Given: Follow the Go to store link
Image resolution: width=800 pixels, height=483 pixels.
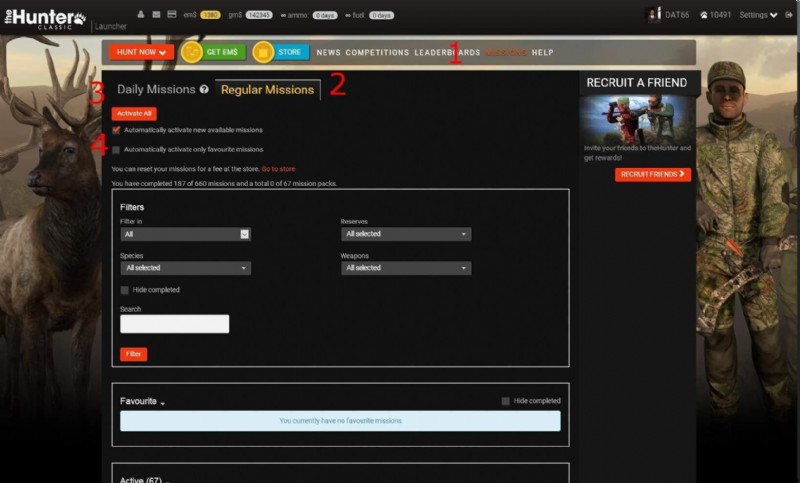Looking at the screenshot, I should (278, 169).
